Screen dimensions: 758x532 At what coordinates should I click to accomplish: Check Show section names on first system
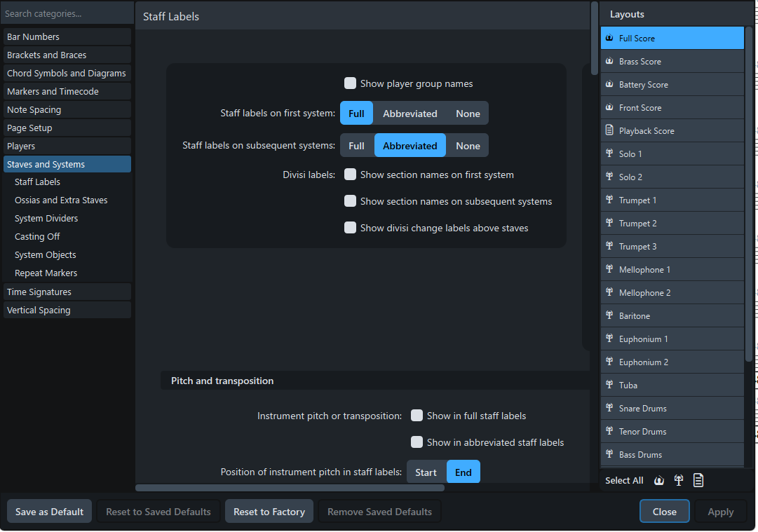click(x=350, y=174)
